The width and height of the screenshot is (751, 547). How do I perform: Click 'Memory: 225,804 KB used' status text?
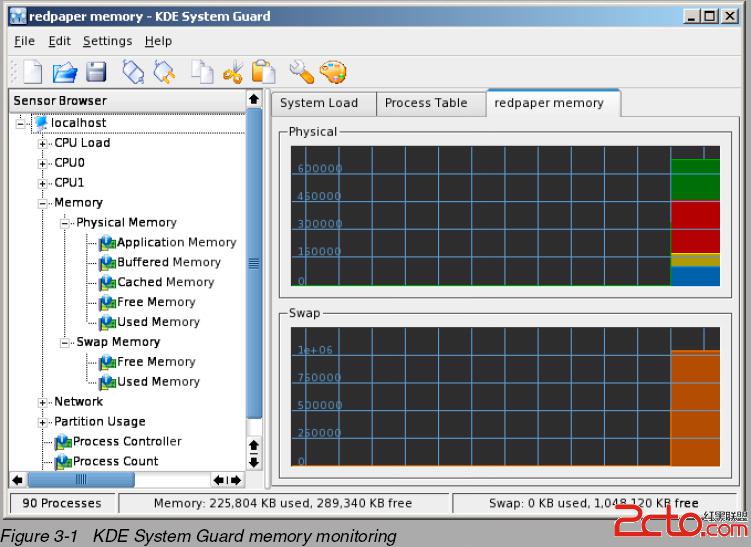click(x=283, y=503)
